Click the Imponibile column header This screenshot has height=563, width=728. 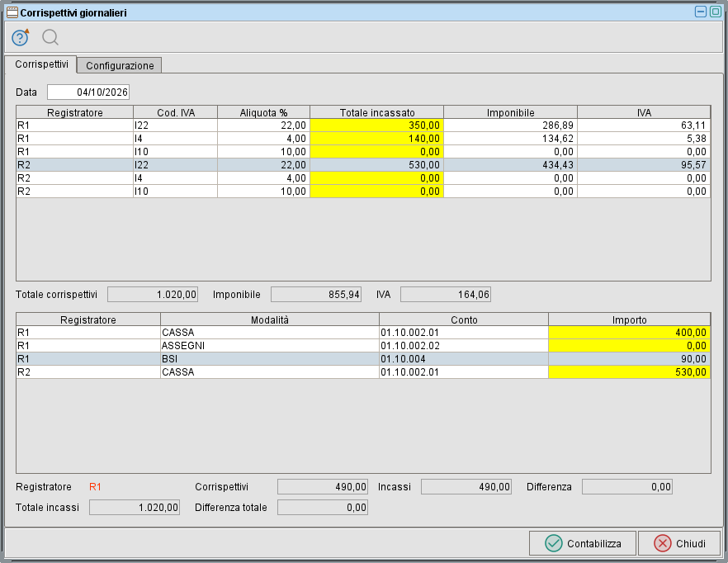(510, 112)
